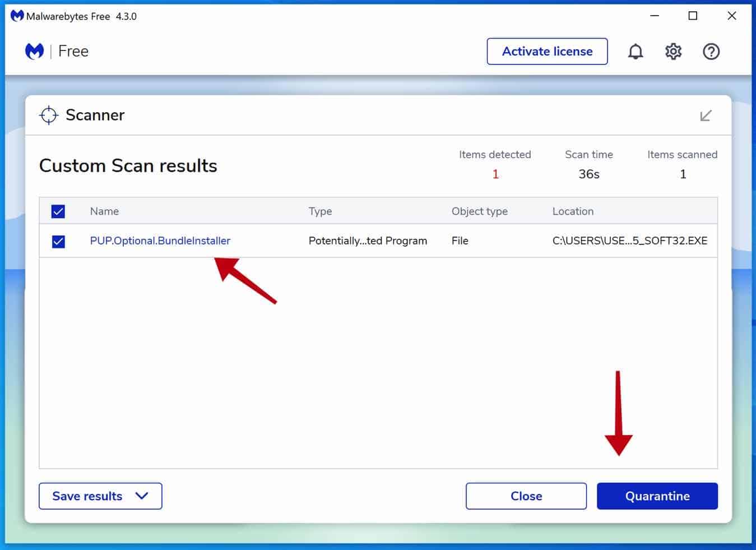Image resolution: width=756 pixels, height=550 pixels.
Task: Open help question mark icon
Action: [711, 52]
